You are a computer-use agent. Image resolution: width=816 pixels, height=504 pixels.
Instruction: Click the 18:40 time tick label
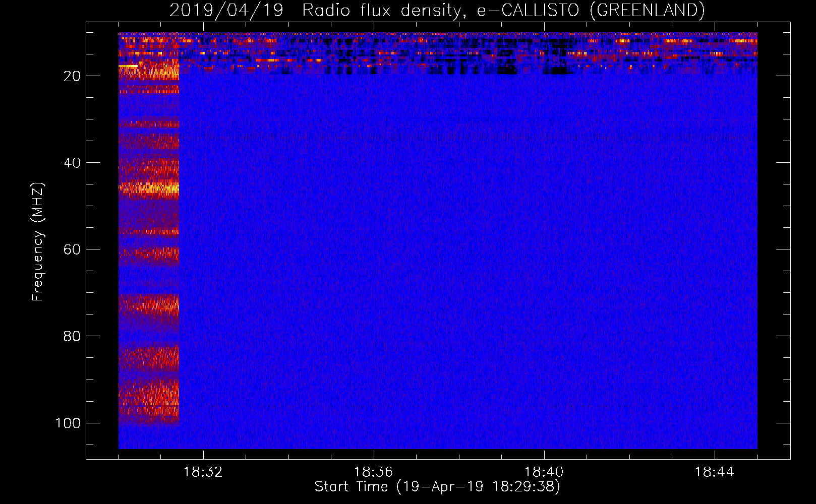[544, 472]
